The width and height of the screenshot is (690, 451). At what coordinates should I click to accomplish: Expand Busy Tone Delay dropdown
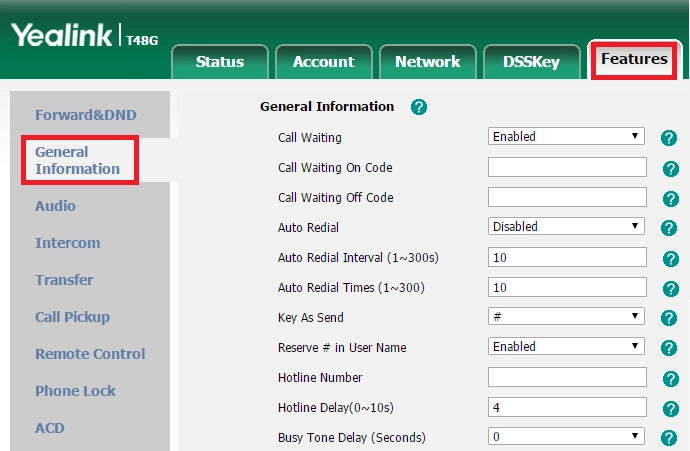(x=566, y=437)
